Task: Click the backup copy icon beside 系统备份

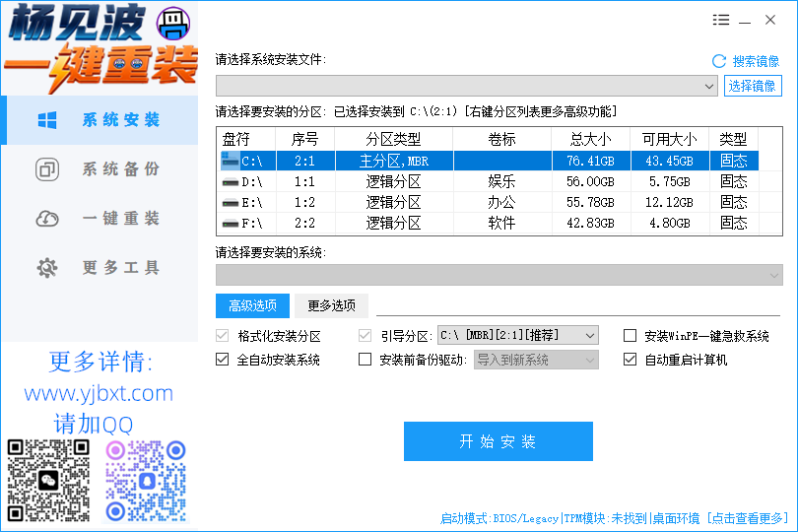Action: pyautogui.click(x=47, y=169)
